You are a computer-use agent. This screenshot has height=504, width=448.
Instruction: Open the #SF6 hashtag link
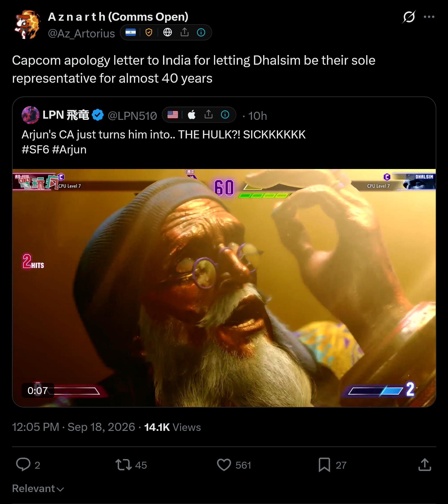click(x=35, y=150)
